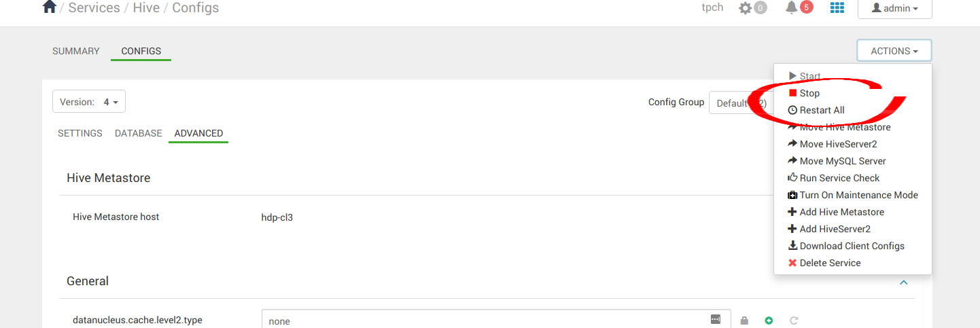
Task: Open the Version 4 dropdown
Action: point(89,102)
